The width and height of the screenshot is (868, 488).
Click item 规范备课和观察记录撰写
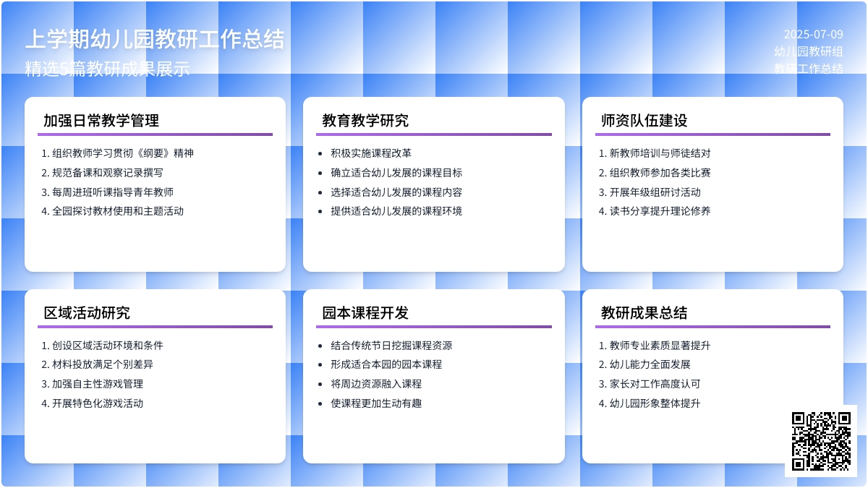tap(108, 173)
